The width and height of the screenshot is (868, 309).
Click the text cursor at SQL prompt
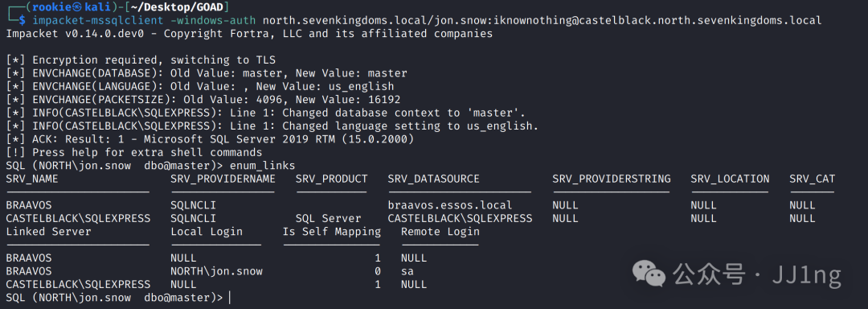pos(229,298)
